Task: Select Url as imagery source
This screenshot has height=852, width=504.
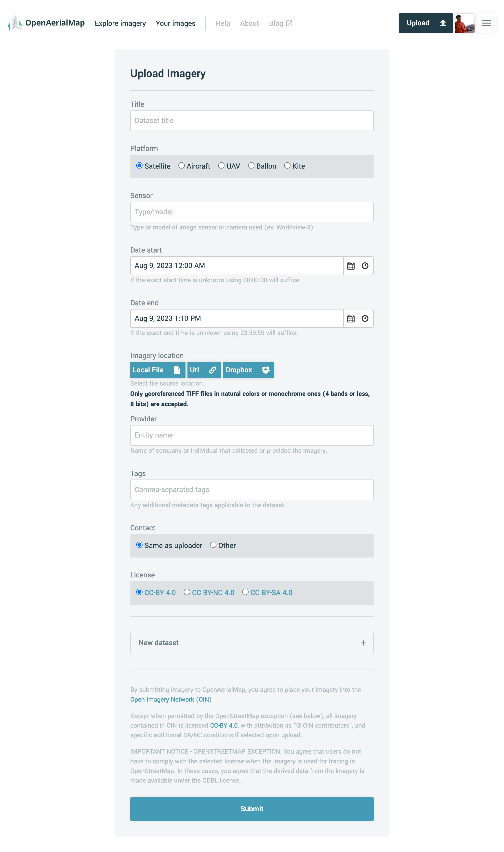Action: [204, 370]
